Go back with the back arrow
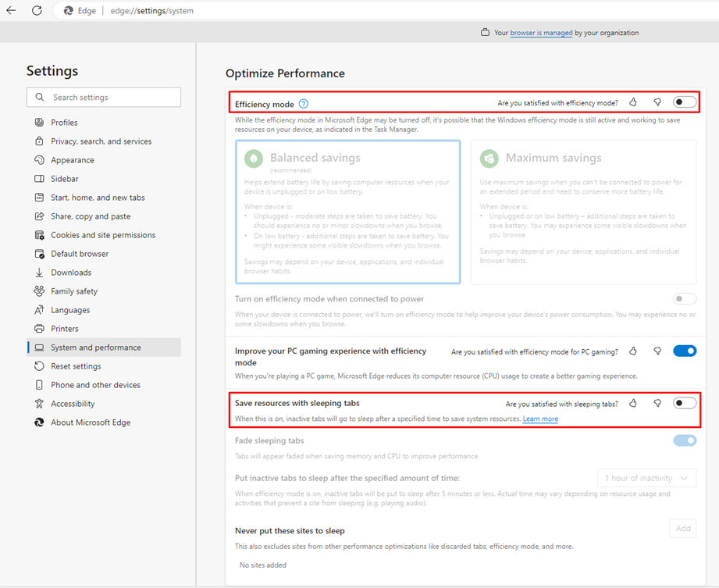Image resolution: width=719 pixels, height=588 pixels. [12, 11]
